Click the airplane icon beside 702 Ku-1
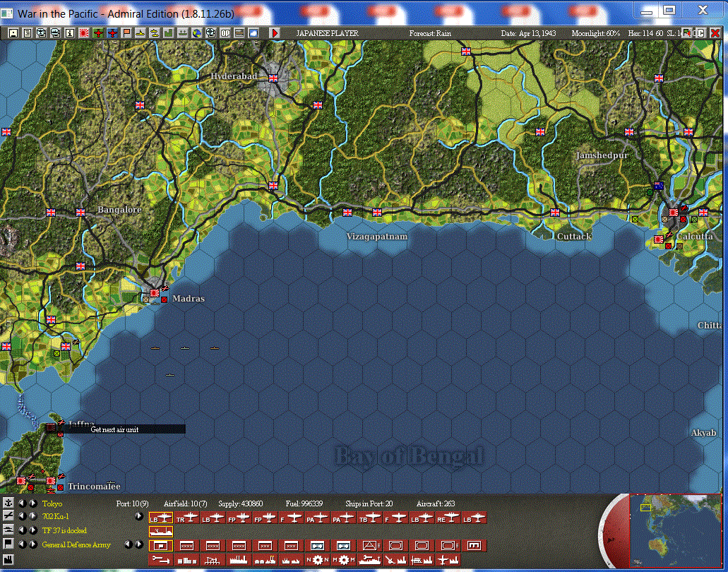The width and height of the screenshot is (728, 572). [8, 516]
